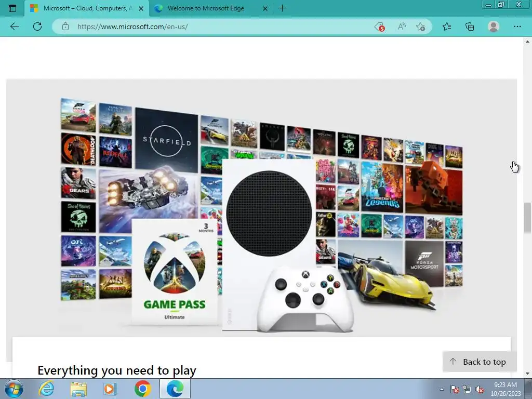Open Windows Explorer from the taskbar
Screen dimensions: 532x399
click(x=78, y=389)
